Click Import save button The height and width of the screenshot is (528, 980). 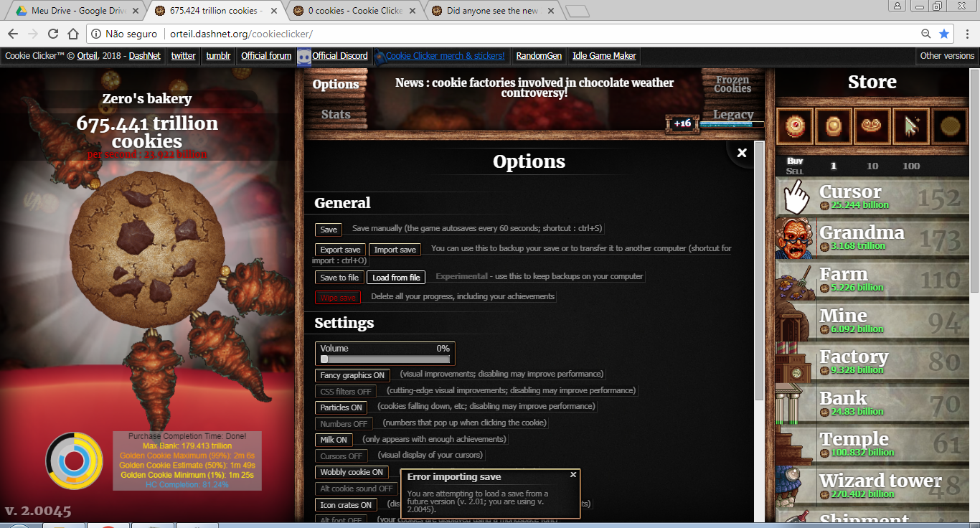tap(395, 250)
